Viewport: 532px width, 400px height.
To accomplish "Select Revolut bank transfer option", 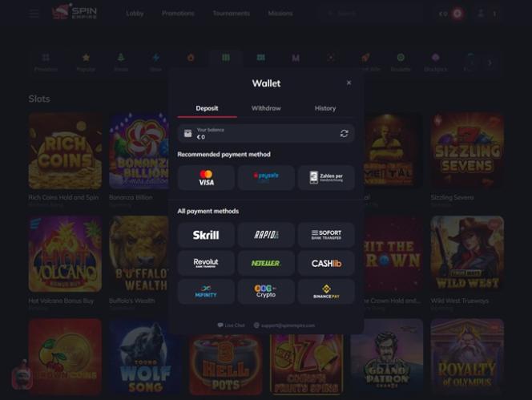I will pyautogui.click(x=206, y=263).
